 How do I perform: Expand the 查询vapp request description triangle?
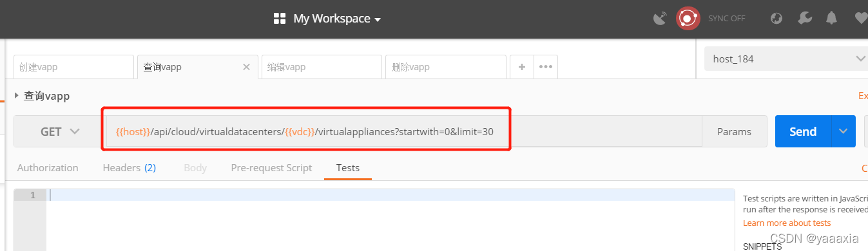(x=17, y=96)
